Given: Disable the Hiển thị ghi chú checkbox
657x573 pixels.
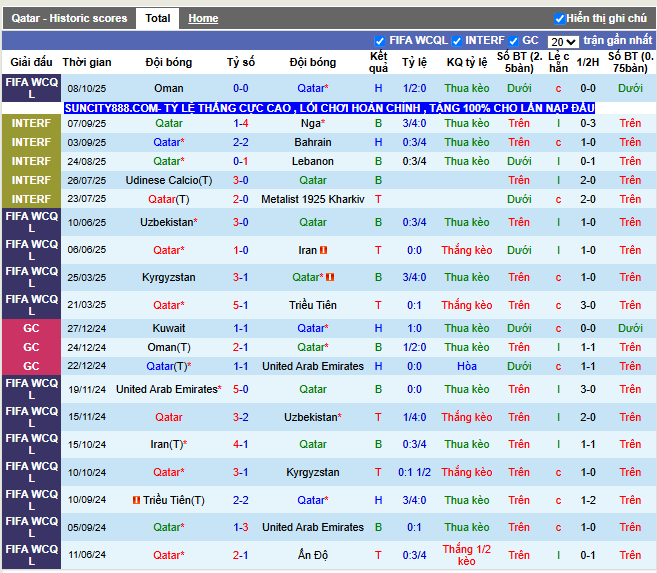Looking at the screenshot, I should click(x=560, y=18).
